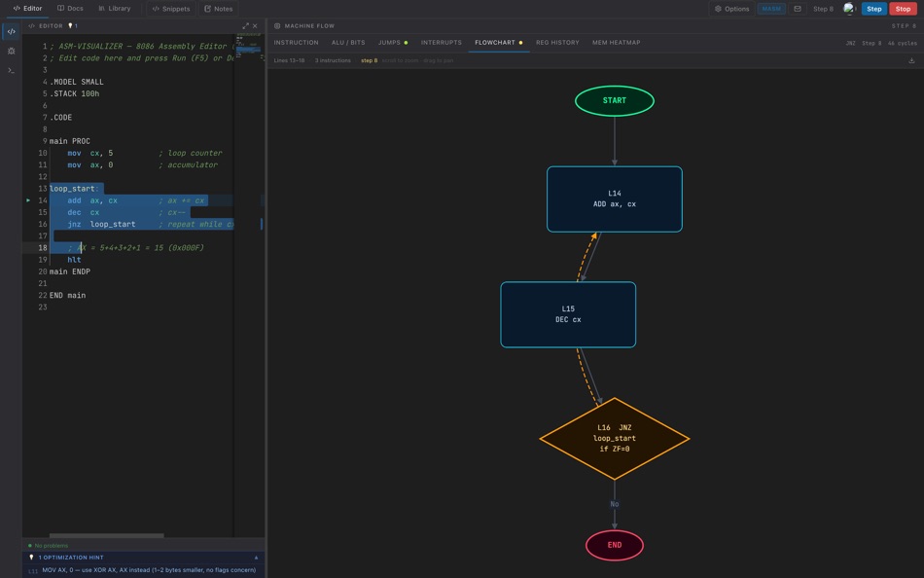
Task: Open the code editor sidebar icon
Action: pyautogui.click(x=12, y=31)
